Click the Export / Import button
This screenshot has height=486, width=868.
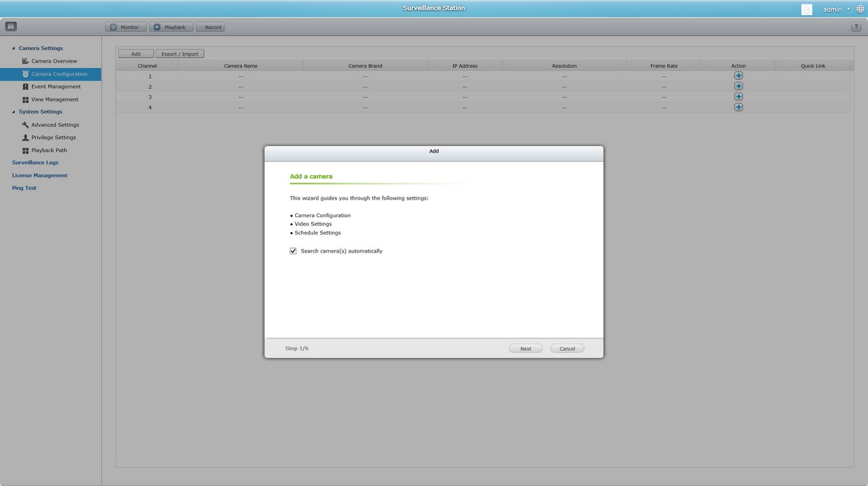pos(180,54)
